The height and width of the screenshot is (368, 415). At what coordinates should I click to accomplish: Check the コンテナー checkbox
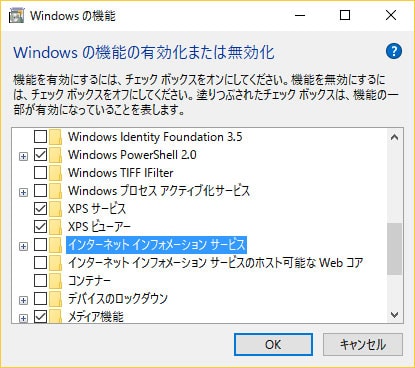[40, 281]
